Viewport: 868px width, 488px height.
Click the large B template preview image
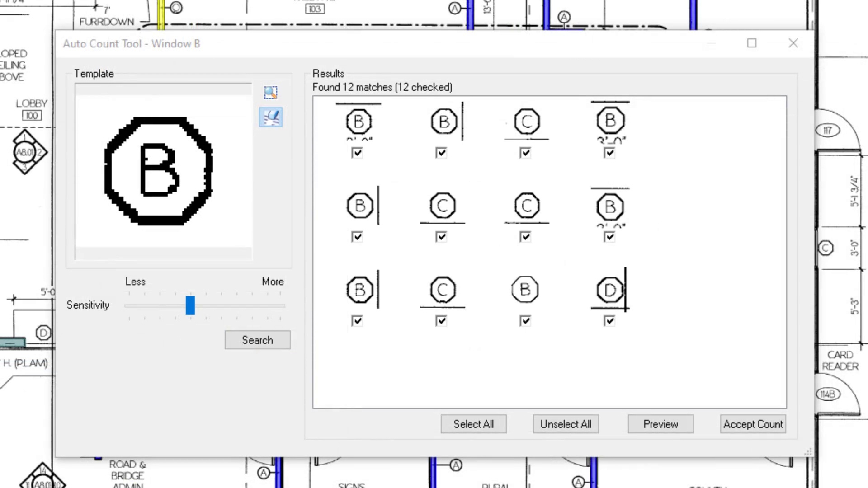point(159,171)
